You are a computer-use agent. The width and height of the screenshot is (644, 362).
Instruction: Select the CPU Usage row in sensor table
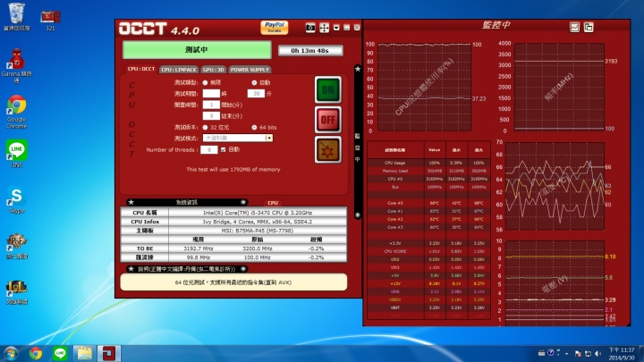[428, 163]
